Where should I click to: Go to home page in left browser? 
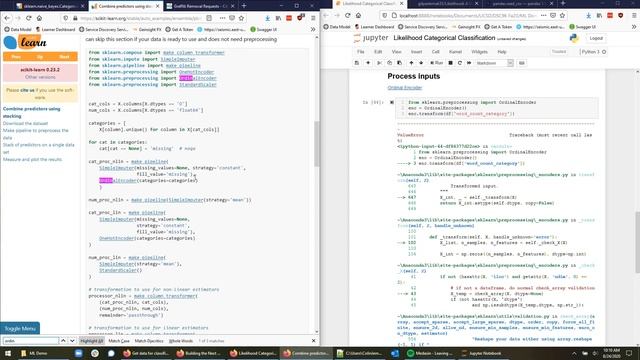(39, 18)
